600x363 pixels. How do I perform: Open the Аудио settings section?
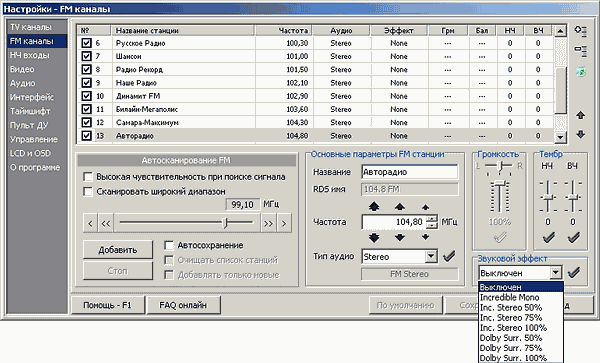[37, 83]
